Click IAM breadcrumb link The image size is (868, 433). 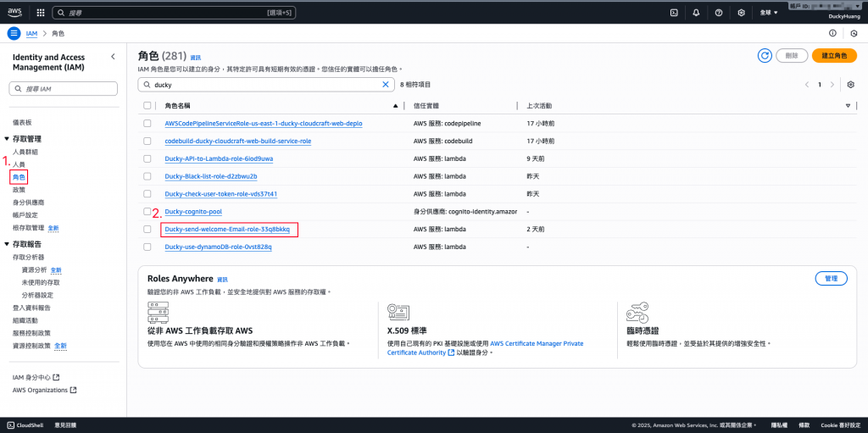(x=31, y=33)
